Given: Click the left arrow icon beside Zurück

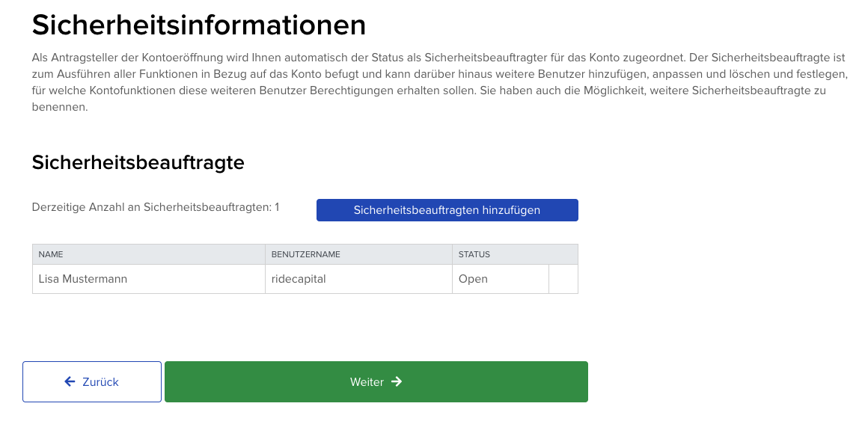Looking at the screenshot, I should 70,381.
